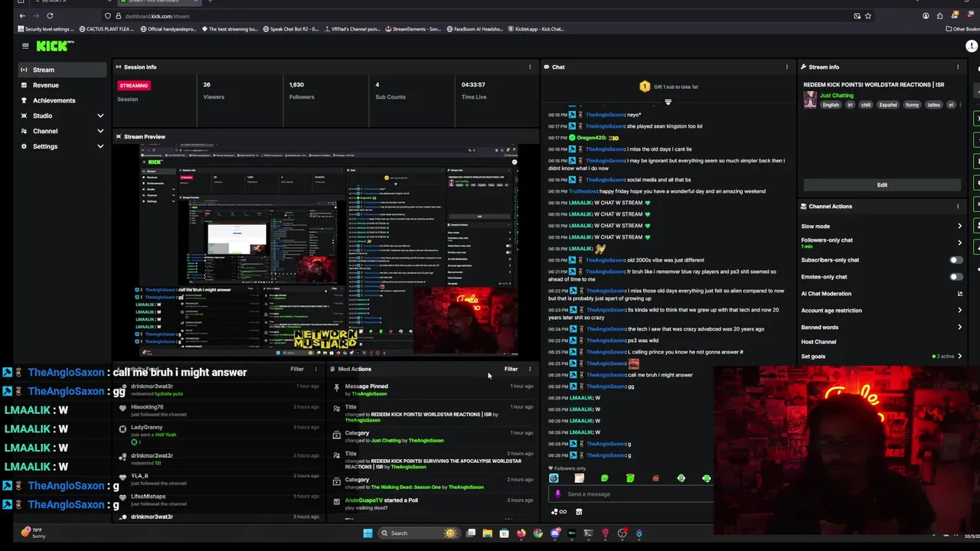Go back in browser history
Screen dimensions: 980x551
22,15
